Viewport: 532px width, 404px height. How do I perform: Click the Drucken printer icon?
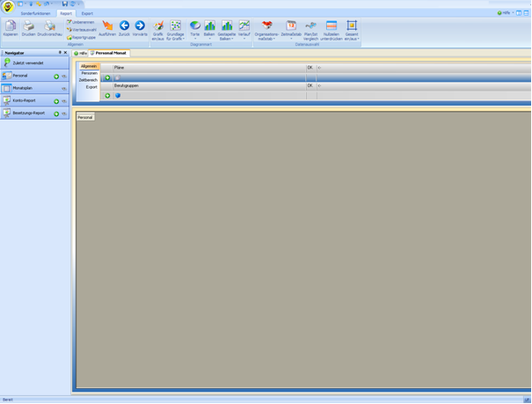click(x=28, y=27)
